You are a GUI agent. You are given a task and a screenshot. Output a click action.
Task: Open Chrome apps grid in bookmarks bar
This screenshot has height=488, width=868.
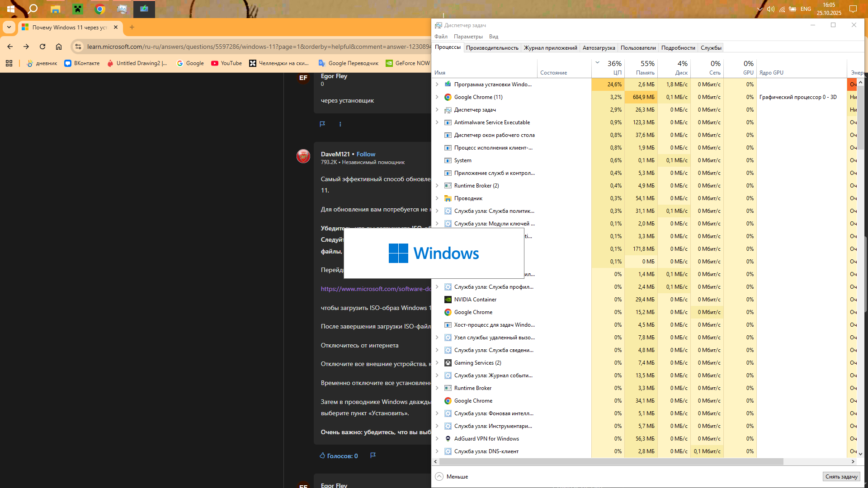click(9, 63)
